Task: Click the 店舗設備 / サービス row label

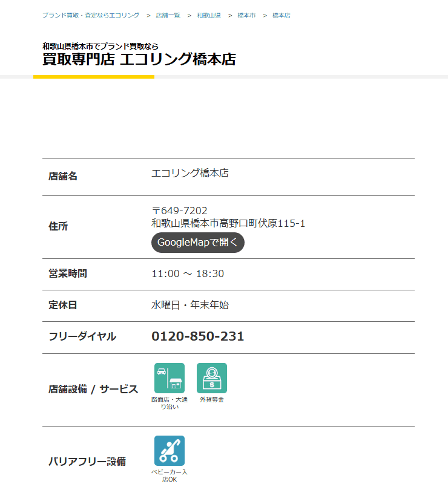Action: (93, 389)
